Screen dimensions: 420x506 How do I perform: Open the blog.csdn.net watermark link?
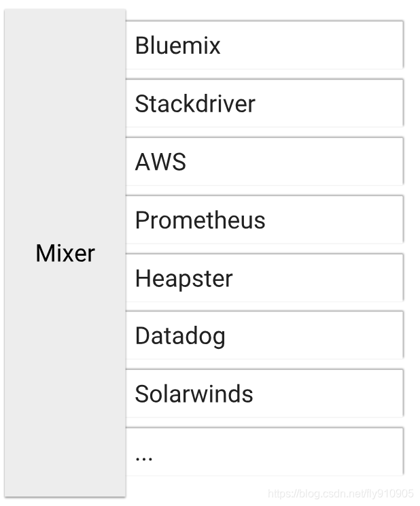340,494
